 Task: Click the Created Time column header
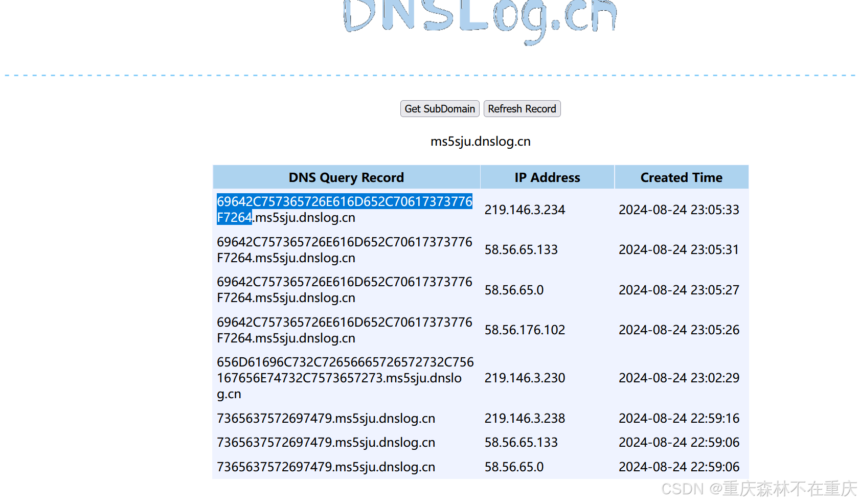coord(682,177)
